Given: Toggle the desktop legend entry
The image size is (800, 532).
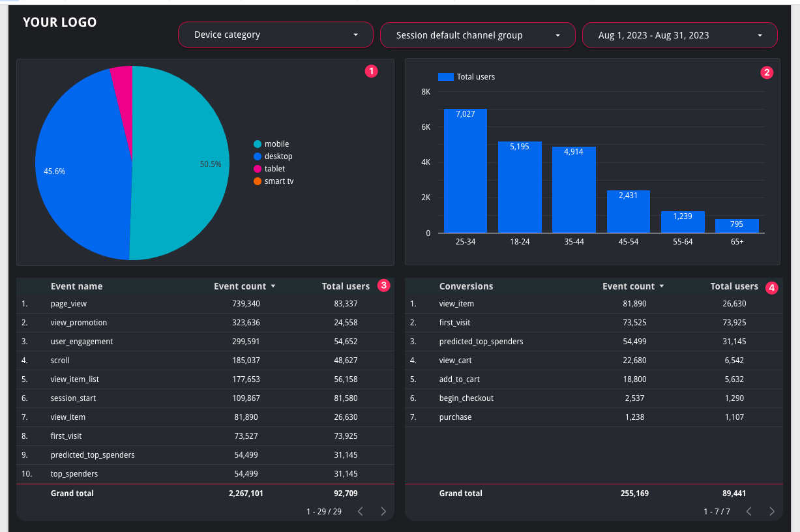Looking at the screenshot, I should (273, 156).
